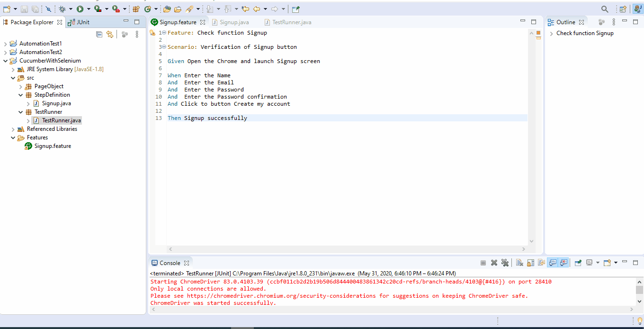Click the Save icon in main toolbar

pyautogui.click(x=24, y=9)
